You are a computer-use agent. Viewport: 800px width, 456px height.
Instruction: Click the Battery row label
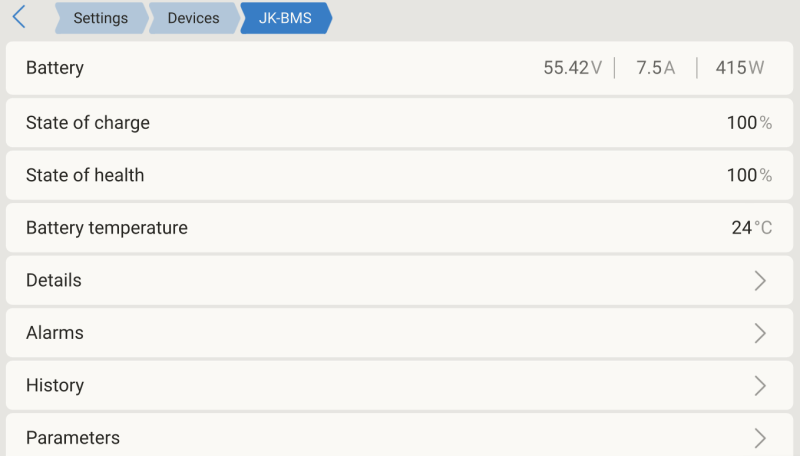point(55,68)
